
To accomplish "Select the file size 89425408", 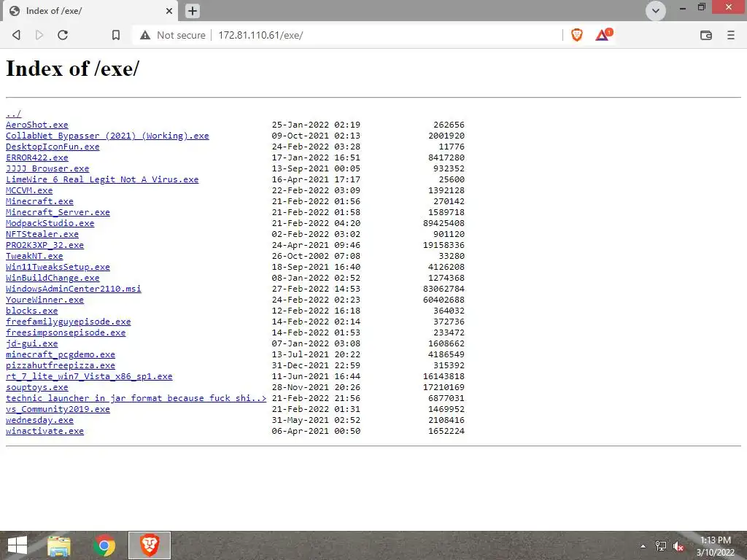I will pyautogui.click(x=444, y=223).
